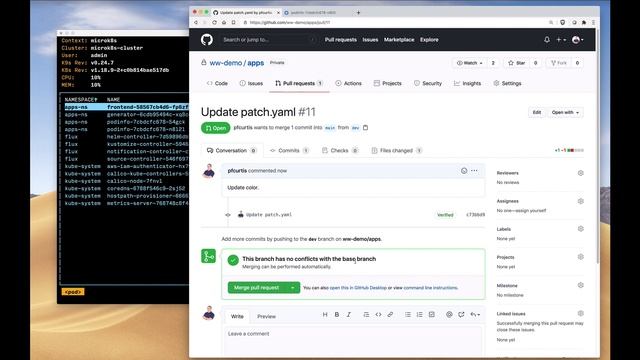Open the plus create-new menu
This screenshot has width=640, height=360.
click(561, 40)
